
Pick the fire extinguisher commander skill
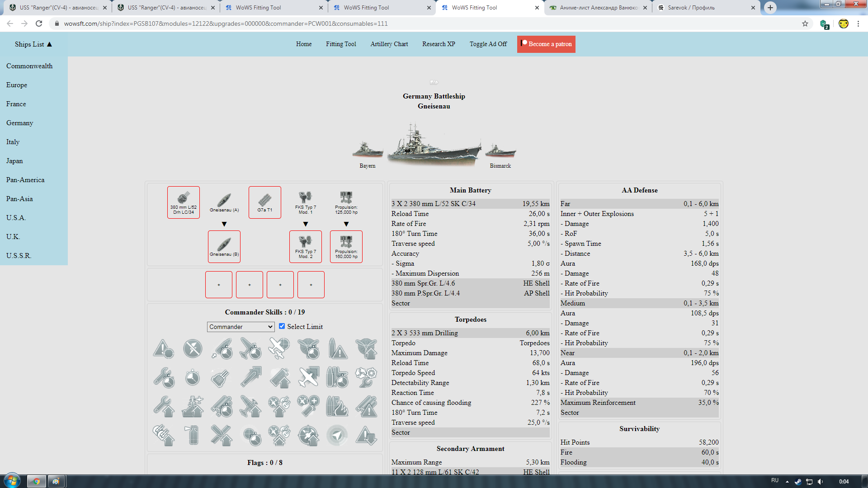click(193, 436)
